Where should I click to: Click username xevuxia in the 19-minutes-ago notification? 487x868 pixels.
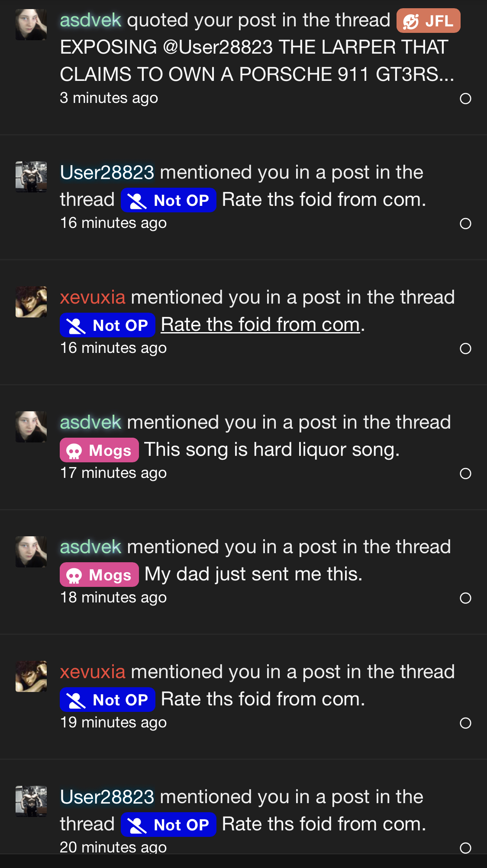click(x=93, y=672)
